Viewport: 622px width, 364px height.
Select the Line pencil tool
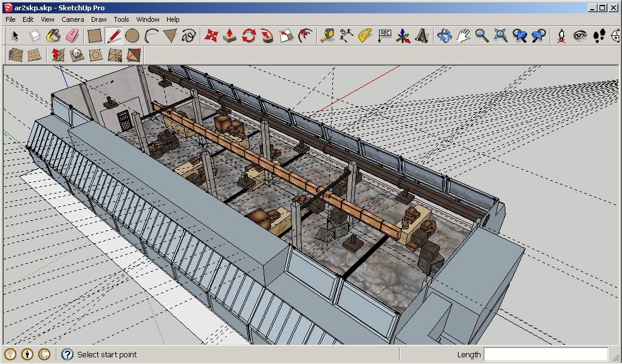coord(114,36)
